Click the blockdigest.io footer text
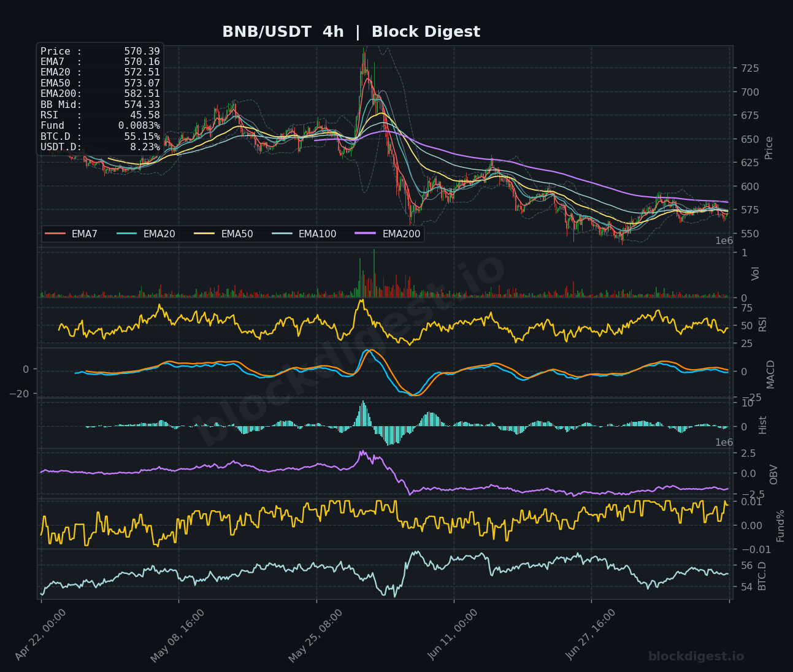Screen dimensions: 793x672 click(x=696, y=657)
